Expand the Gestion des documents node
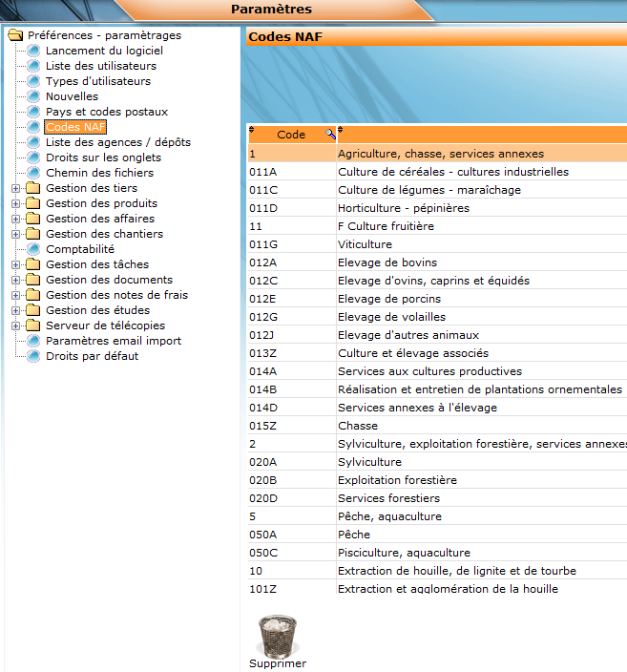Screen dimensions: 627x672 16,281
